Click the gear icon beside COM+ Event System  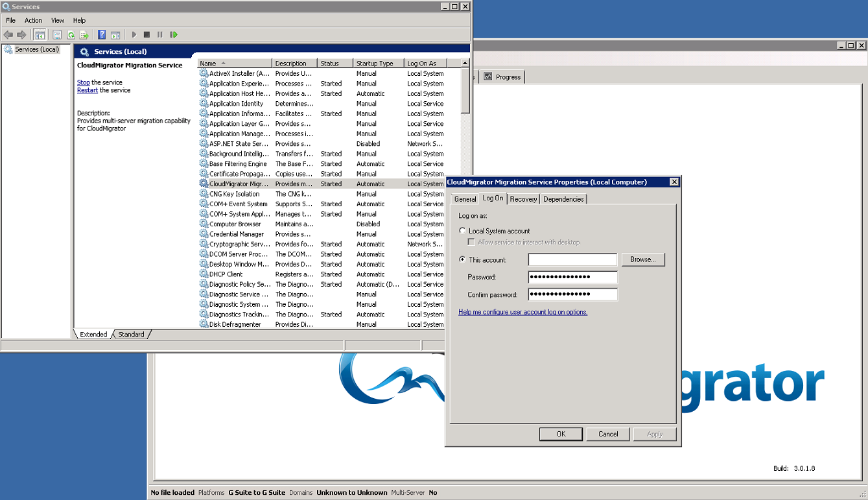coord(204,204)
